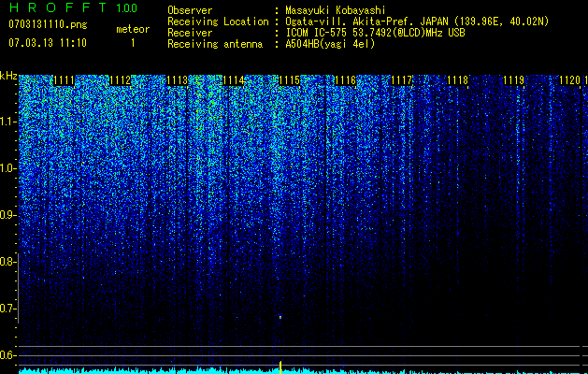Click the meteor count value 1
This screenshot has height=374, width=588.
(133, 43)
